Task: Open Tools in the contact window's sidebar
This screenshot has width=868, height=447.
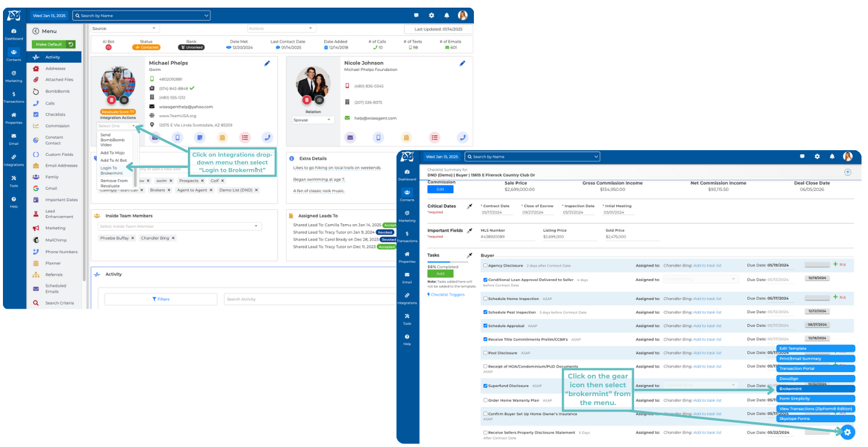Action: [x=14, y=181]
